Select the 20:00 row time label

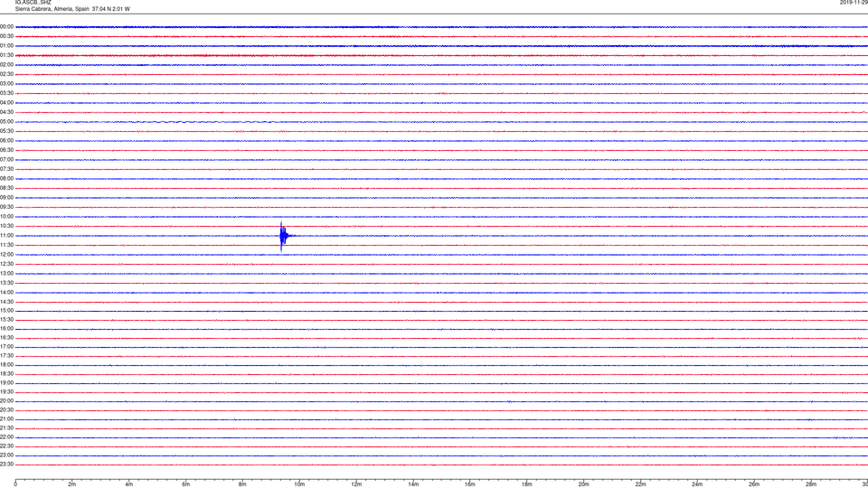pyautogui.click(x=7, y=401)
